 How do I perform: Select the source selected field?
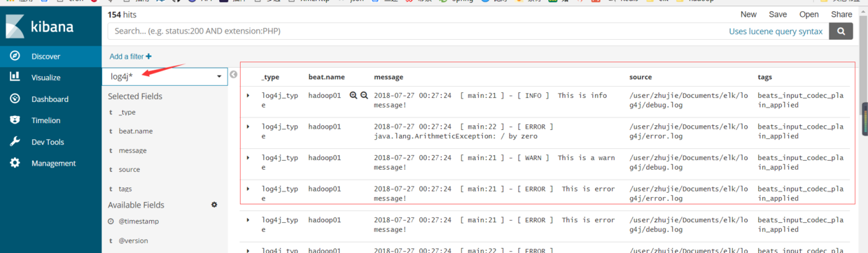click(x=129, y=170)
